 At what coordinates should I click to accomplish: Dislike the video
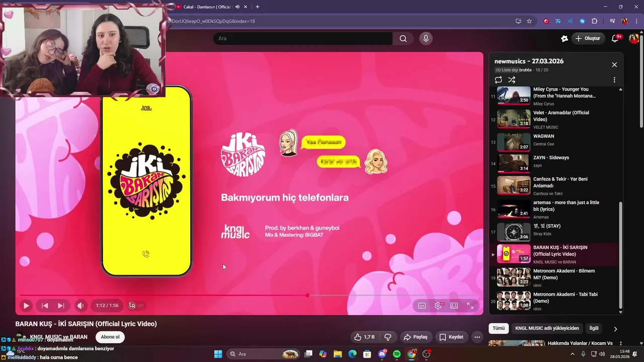point(388,337)
